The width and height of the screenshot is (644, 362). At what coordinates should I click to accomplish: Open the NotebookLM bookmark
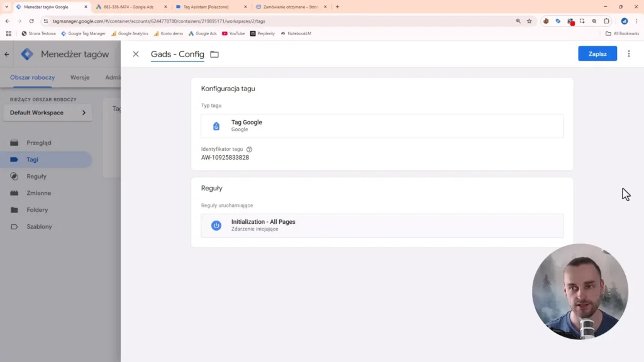pyautogui.click(x=296, y=34)
